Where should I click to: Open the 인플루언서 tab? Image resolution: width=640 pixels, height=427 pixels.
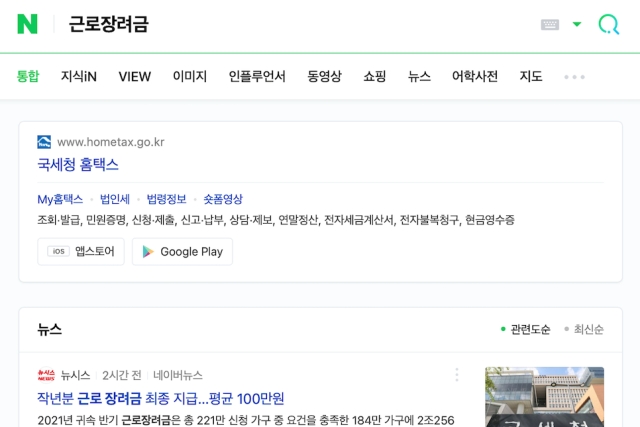tap(257, 76)
